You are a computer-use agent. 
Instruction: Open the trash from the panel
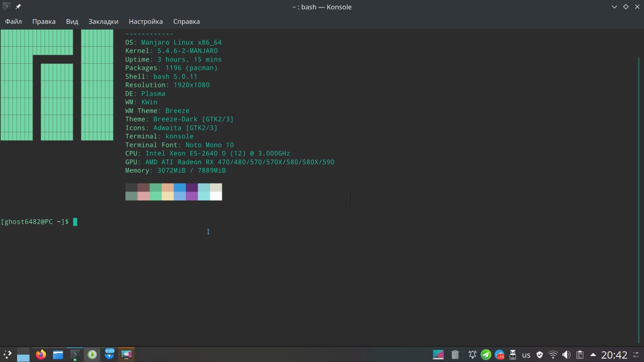pyautogui.click(x=455, y=354)
